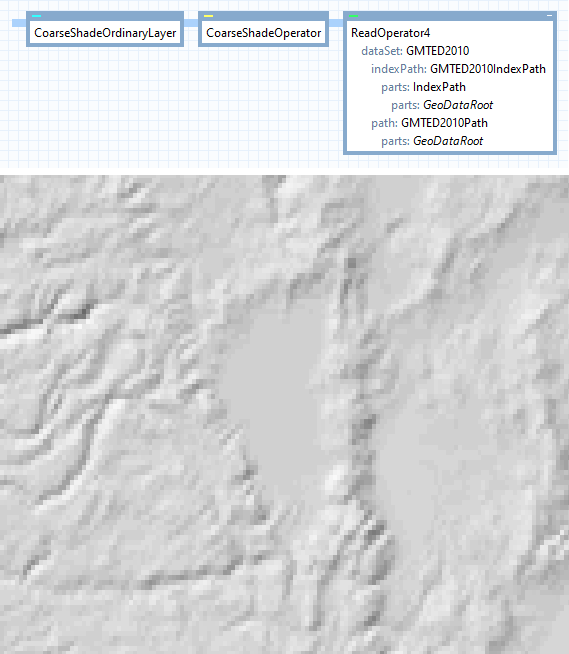Select the dataSet GMTED2010 value
569x654 pixels.
[x=438, y=51]
